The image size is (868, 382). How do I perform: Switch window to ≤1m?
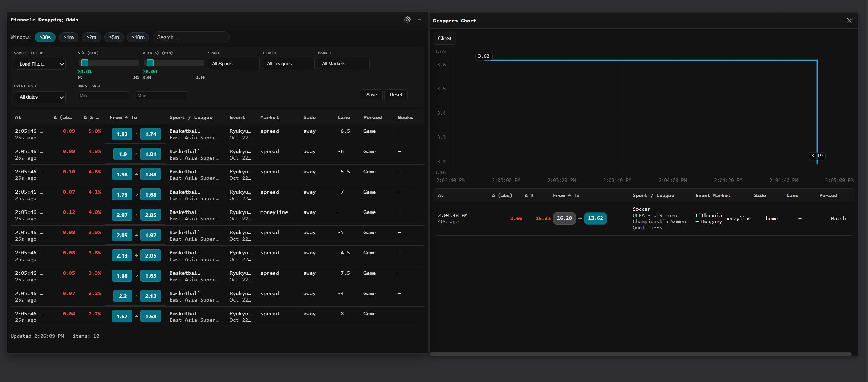click(x=68, y=37)
